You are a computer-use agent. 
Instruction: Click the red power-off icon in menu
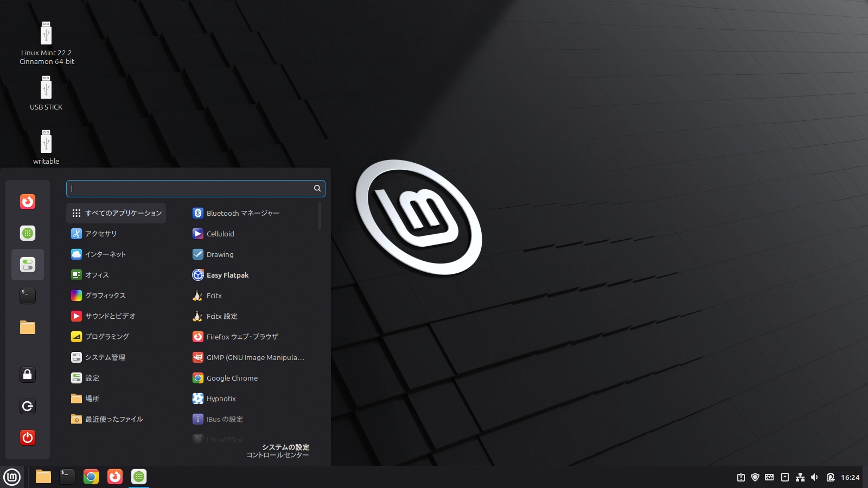pyautogui.click(x=28, y=438)
